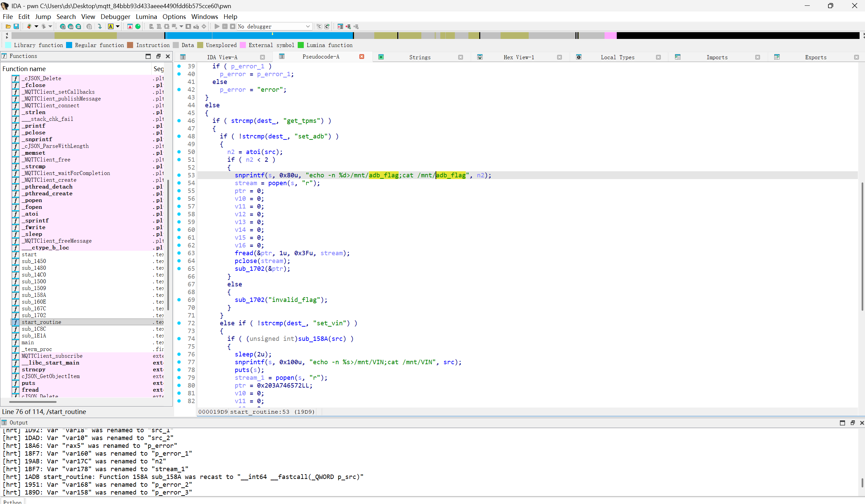Click the red triangle toolbar icon
This screenshot has height=504, width=865.
pos(130,26)
